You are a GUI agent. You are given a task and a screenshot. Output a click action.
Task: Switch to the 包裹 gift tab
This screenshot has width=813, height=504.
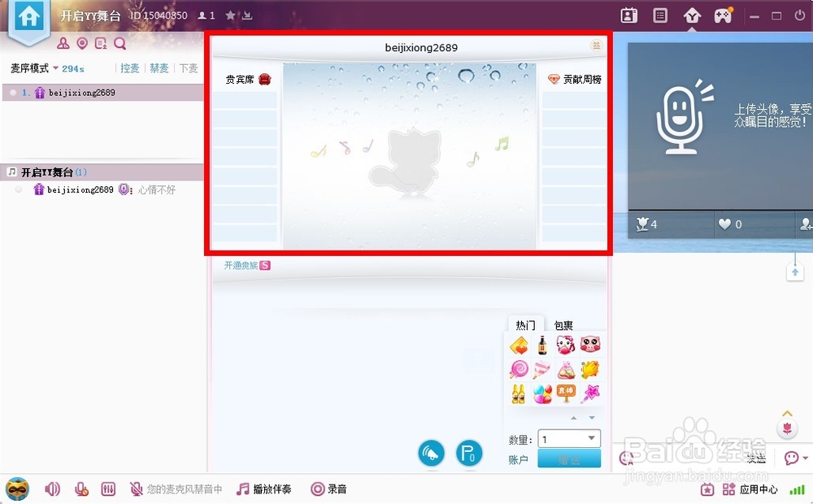click(563, 324)
